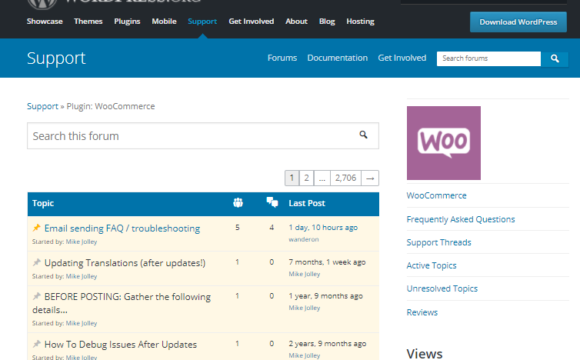Click the voices count 5 for Email sending FAQ
The height and width of the screenshot is (360, 580).
(237, 227)
